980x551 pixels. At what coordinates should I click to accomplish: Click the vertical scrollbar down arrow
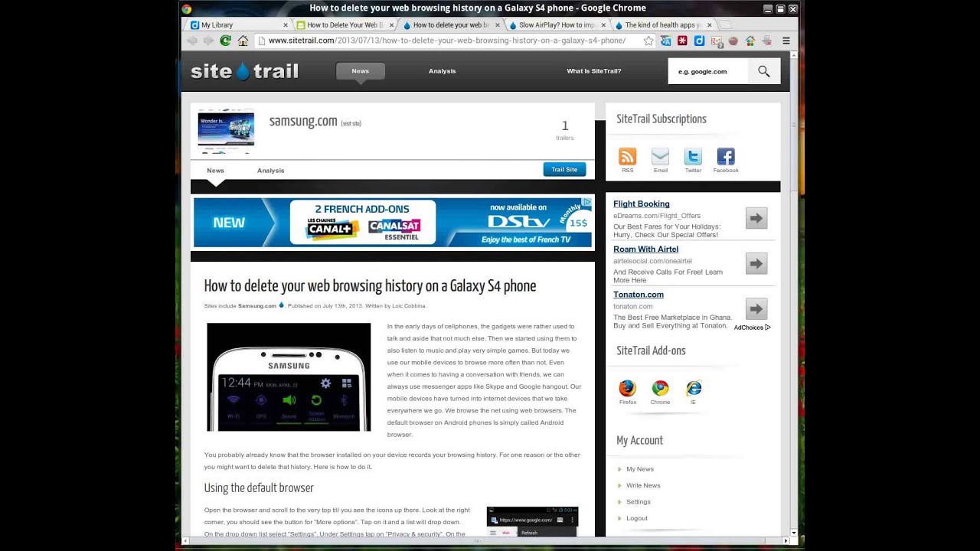pyautogui.click(x=793, y=532)
